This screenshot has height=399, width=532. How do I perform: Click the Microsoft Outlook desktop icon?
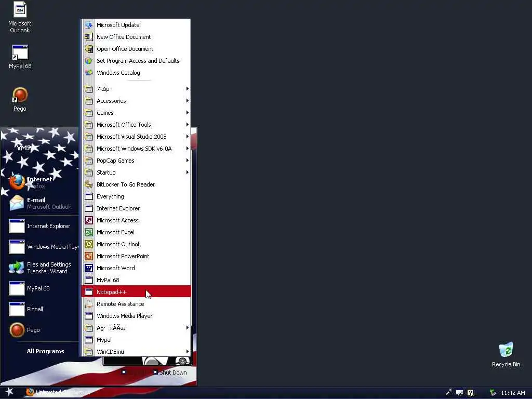pyautogui.click(x=20, y=10)
